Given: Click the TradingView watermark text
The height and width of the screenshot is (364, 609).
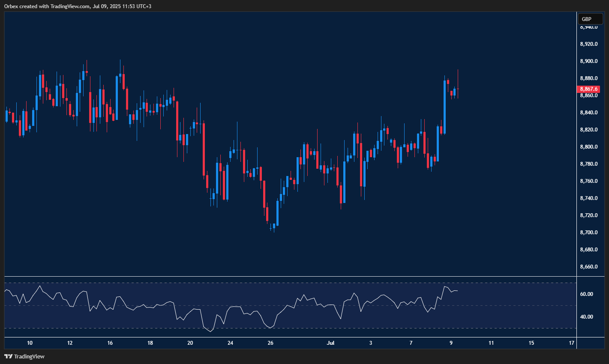Looking at the screenshot, I should pos(29,356).
